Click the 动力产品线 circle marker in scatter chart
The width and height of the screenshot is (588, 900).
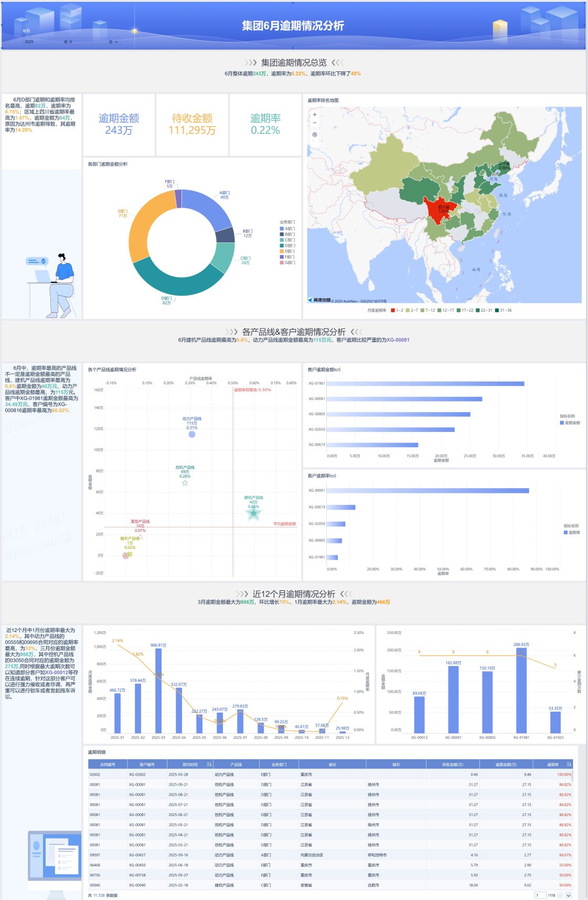(x=192, y=434)
